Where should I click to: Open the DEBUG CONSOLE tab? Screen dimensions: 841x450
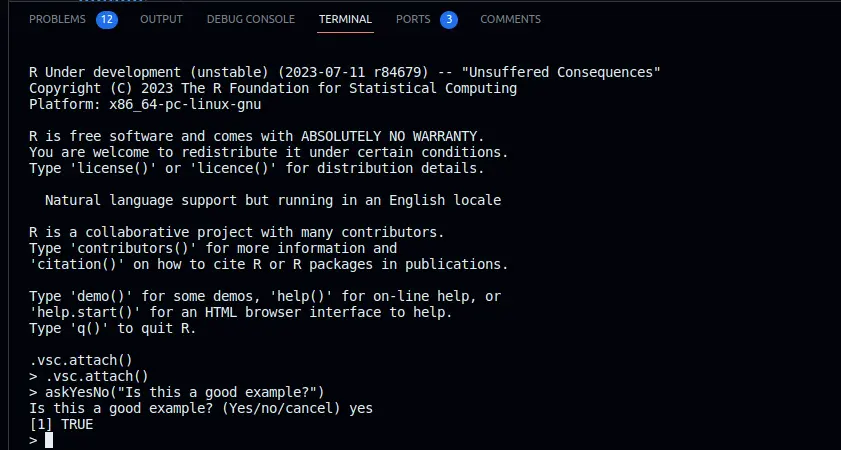[250, 19]
